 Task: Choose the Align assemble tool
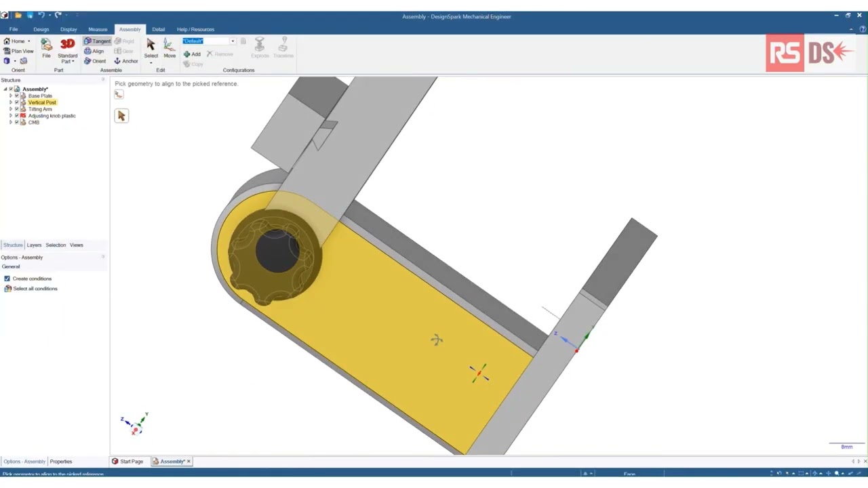[x=94, y=51]
